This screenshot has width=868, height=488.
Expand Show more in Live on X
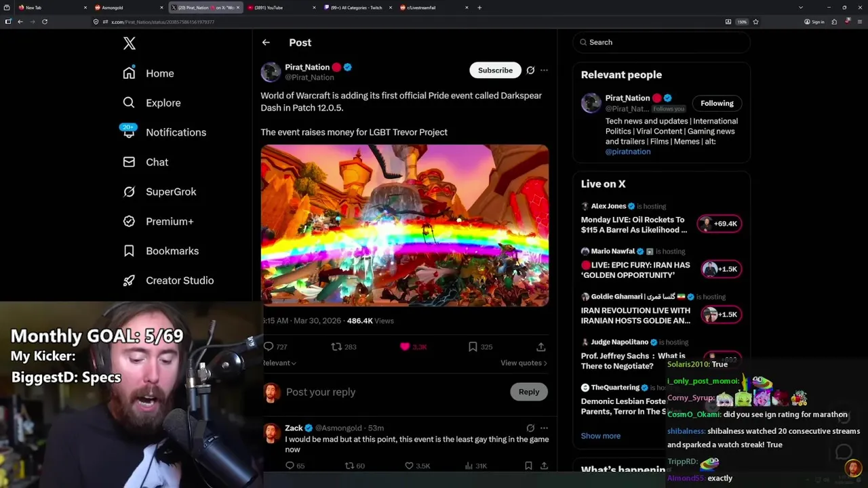(x=601, y=436)
